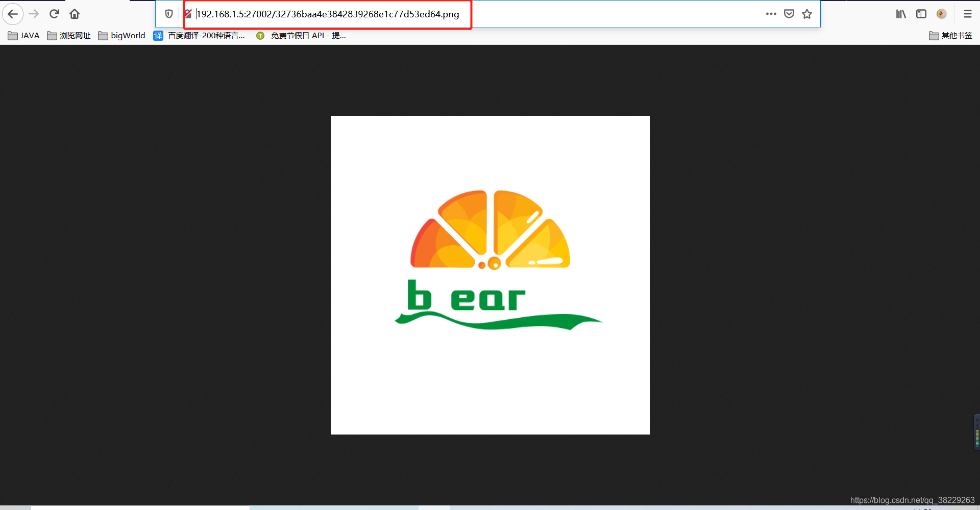Open the 浏览网址 bookmarks folder
The image size is (980, 510).
[x=69, y=35]
